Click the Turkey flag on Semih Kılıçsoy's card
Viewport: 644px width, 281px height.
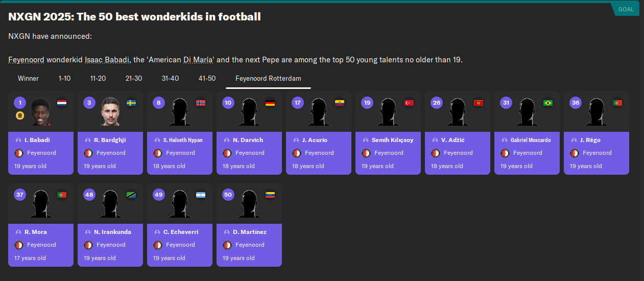click(x=409, y=103)
